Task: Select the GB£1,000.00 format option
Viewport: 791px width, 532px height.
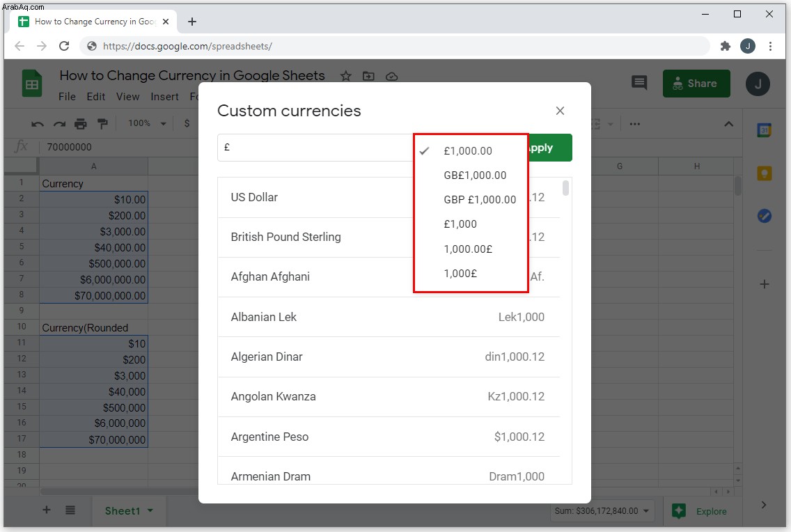Action: pos(471,175)
